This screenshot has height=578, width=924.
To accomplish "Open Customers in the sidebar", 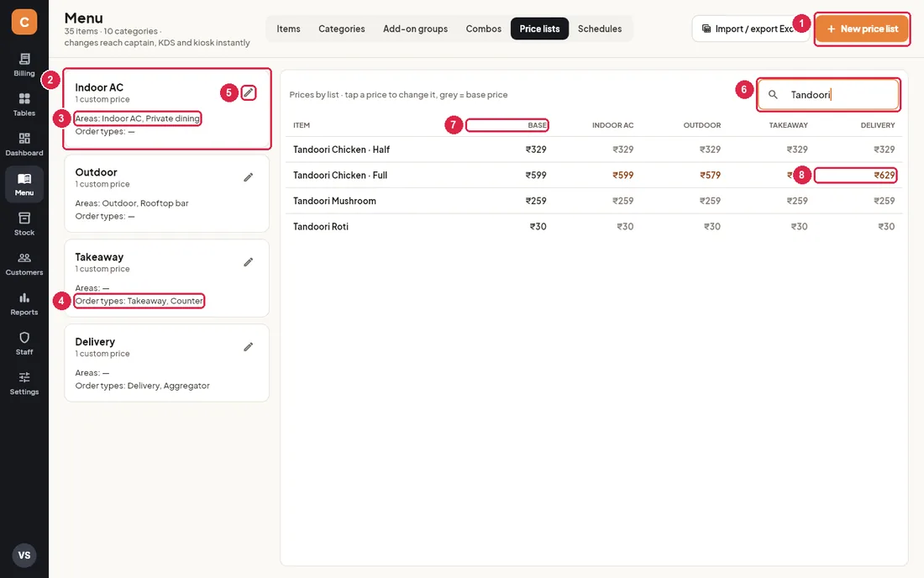I will (24, 264).
